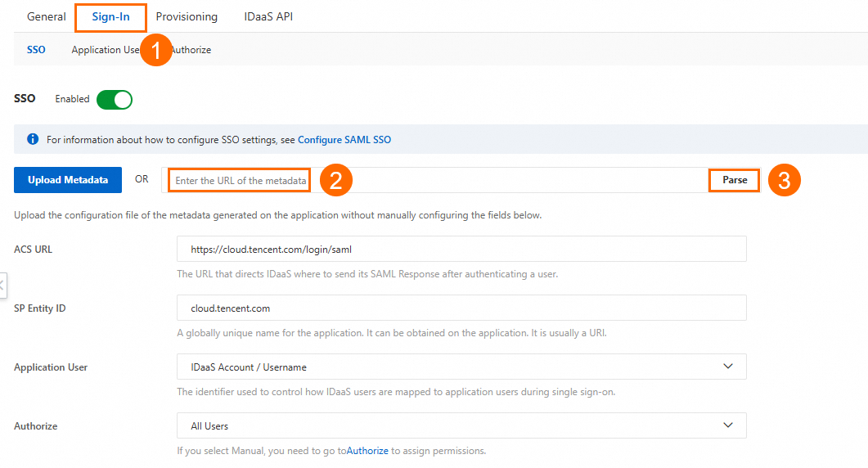
Task: Click the Upload Metadata button
Action: tap(68, 180)
